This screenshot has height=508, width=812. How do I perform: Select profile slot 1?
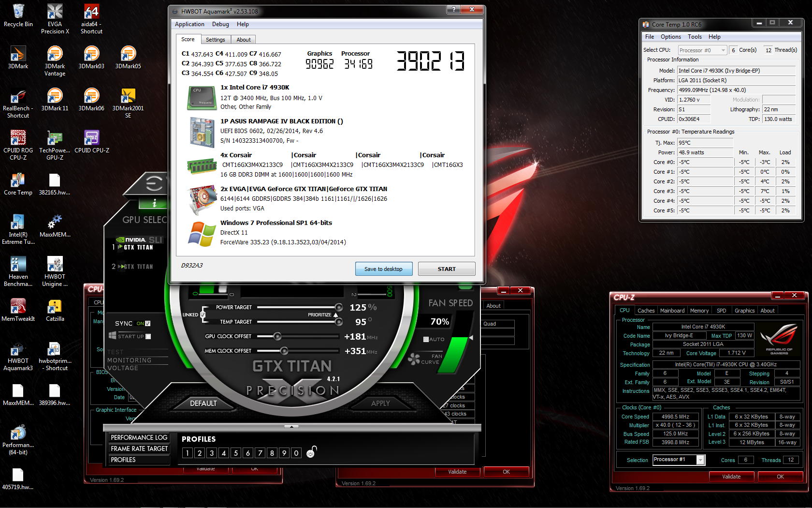point(188,453)
